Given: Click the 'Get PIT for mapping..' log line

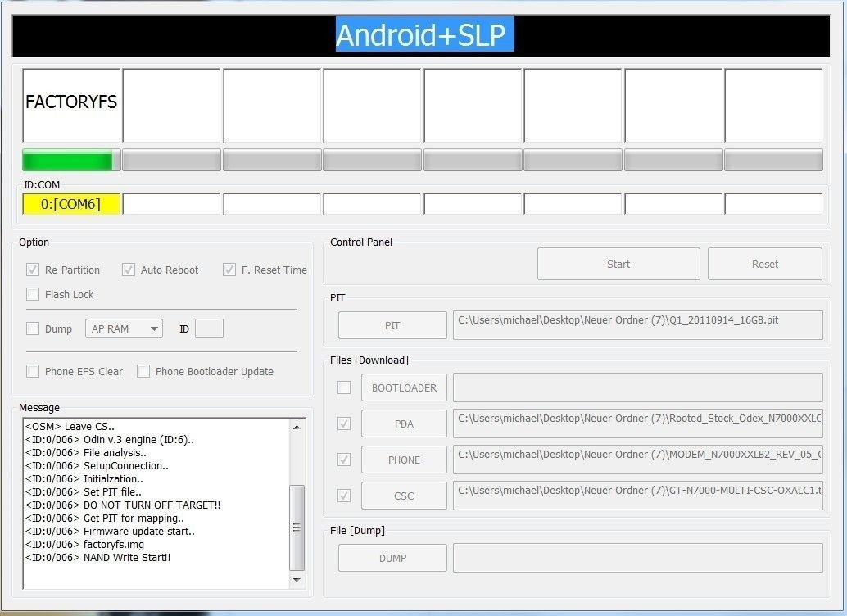Looking at the screenshot, I should [x=105, y=519].
